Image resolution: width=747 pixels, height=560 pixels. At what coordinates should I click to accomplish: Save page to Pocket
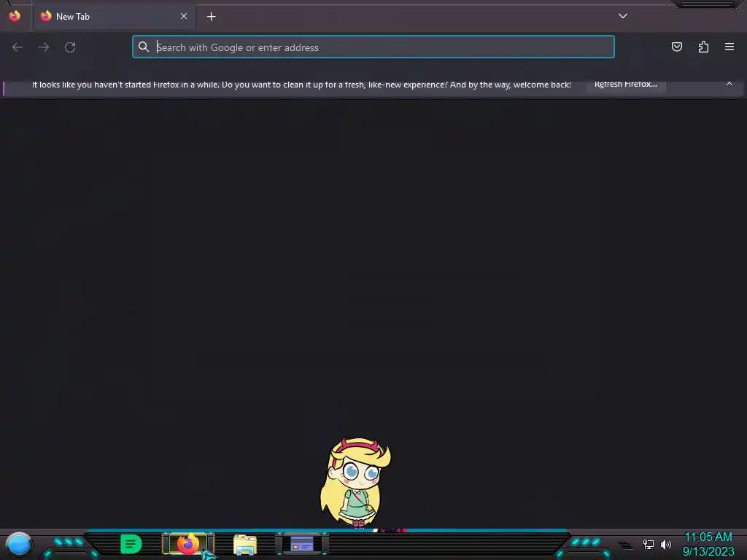click(677, 47)
